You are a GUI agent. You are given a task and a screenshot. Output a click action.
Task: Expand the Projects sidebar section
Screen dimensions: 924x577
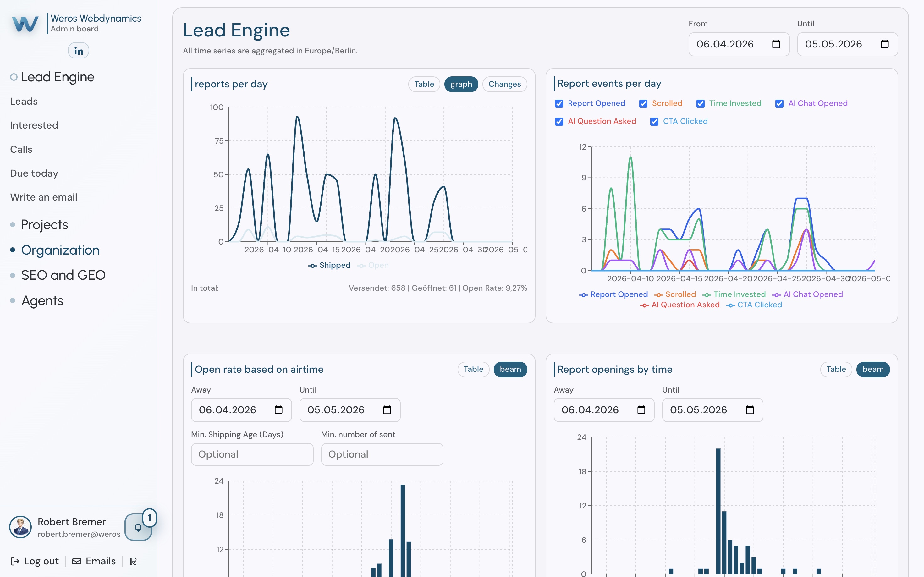(44, 225)
